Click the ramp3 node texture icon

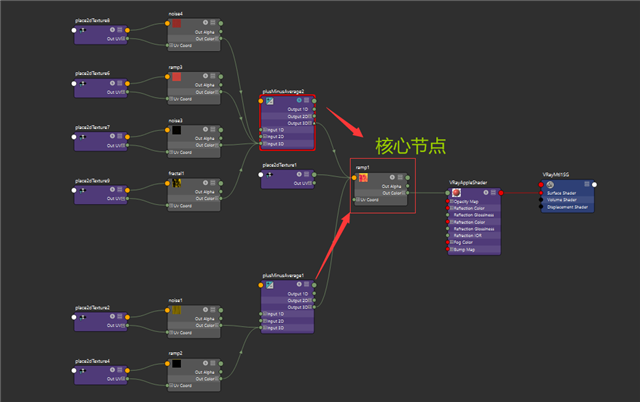(177, 76)
